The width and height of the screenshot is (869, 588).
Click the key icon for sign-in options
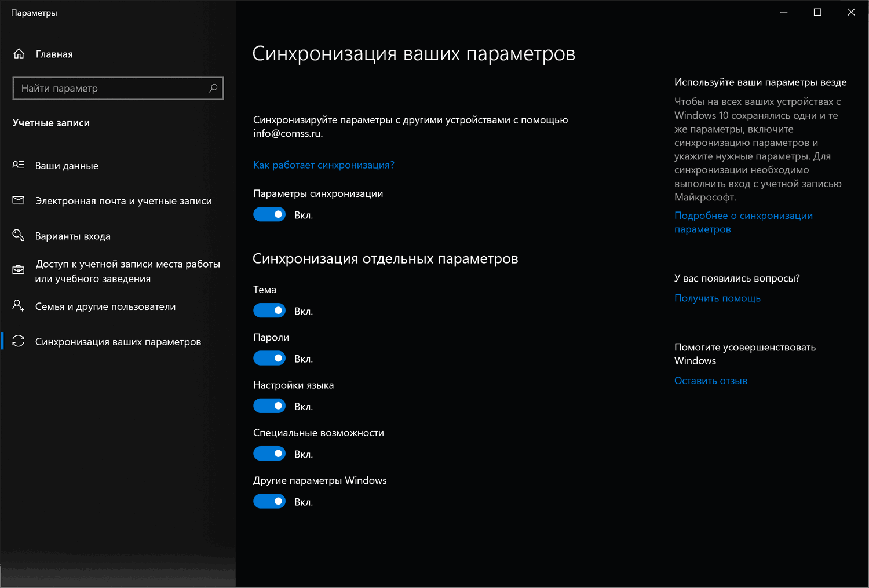19,235
